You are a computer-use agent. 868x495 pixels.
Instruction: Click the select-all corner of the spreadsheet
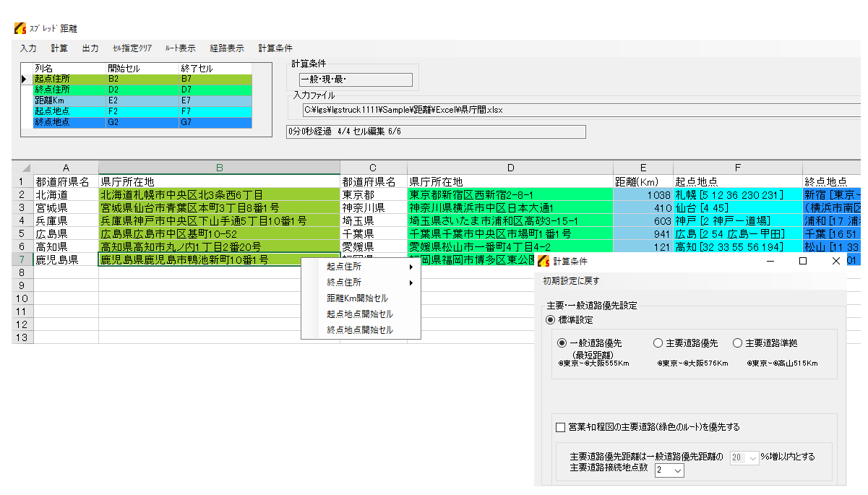pos(22,168)
